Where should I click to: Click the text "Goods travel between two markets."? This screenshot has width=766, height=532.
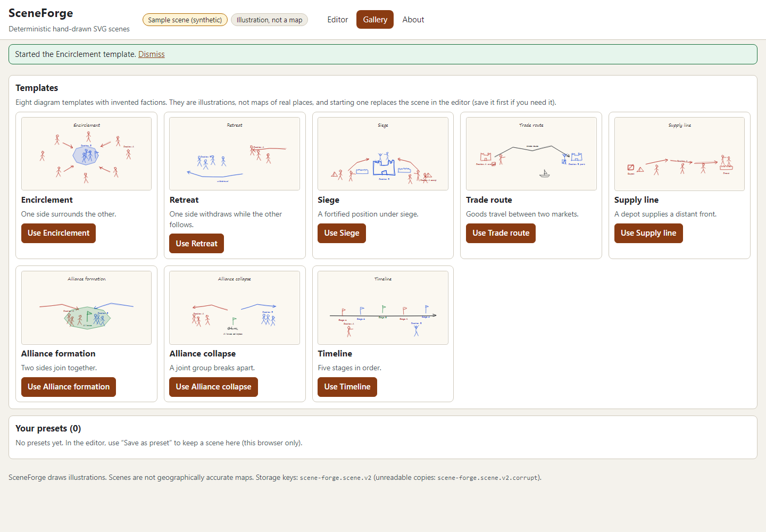tap(522, 214)
